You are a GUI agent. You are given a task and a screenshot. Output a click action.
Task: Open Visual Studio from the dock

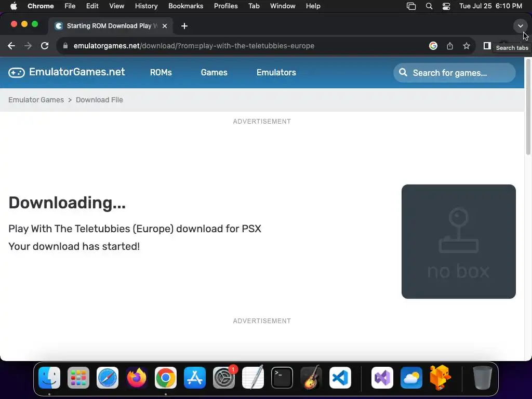[x=382, y=378]
